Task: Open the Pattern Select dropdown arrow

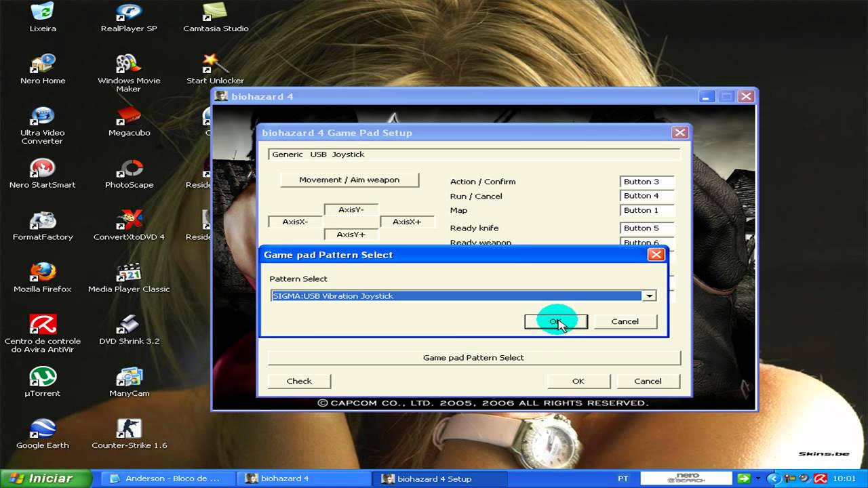Action: (x=650, y=296)
